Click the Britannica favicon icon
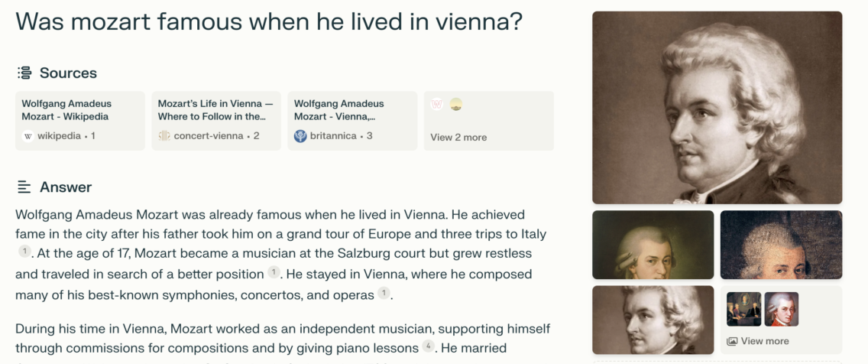The height and width of the screenshot is (364, 868). click(x=300, y=136)
